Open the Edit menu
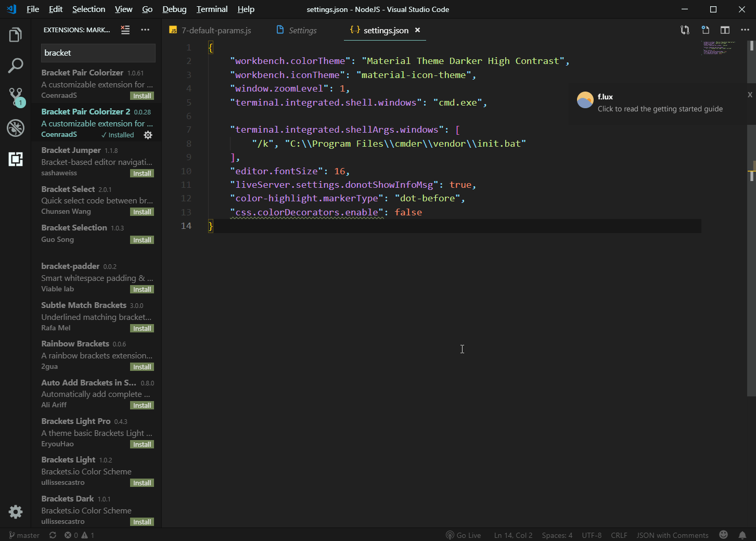 56,9
